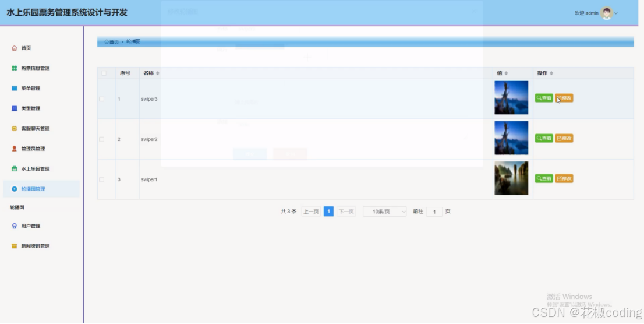Viewport: 644px width, 324px height.
Task: Open 菜单管理 menu item
Action: coord(41,89)
